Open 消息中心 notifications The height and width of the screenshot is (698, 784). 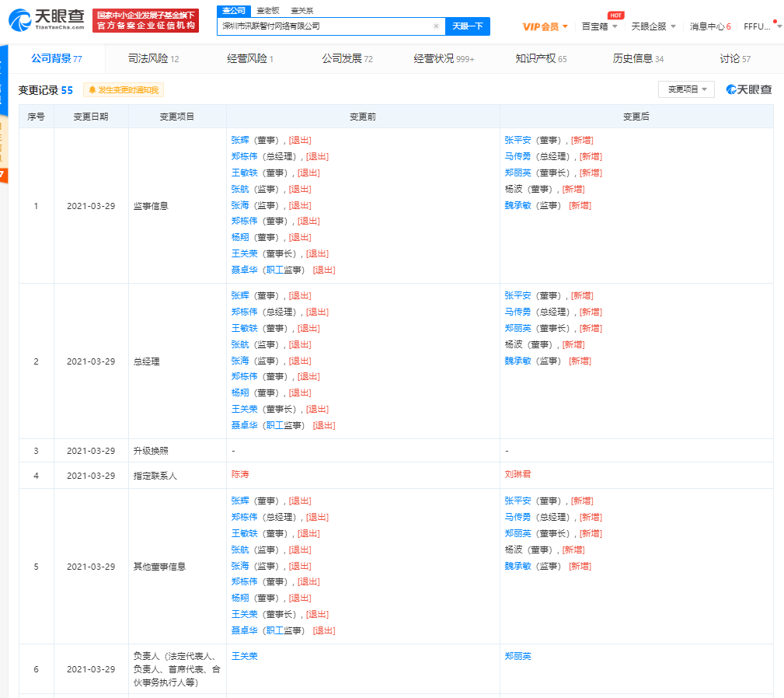tap(710, 26)
